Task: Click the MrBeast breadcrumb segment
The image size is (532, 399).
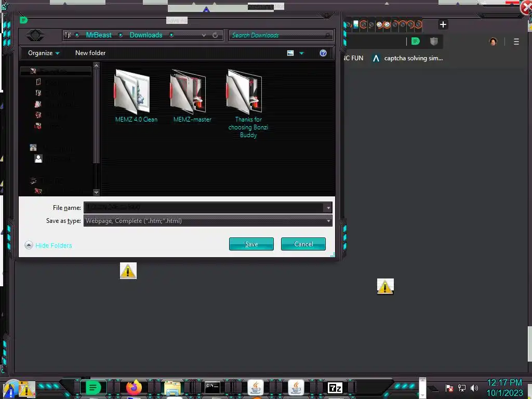Action: [x=98, y=35]
